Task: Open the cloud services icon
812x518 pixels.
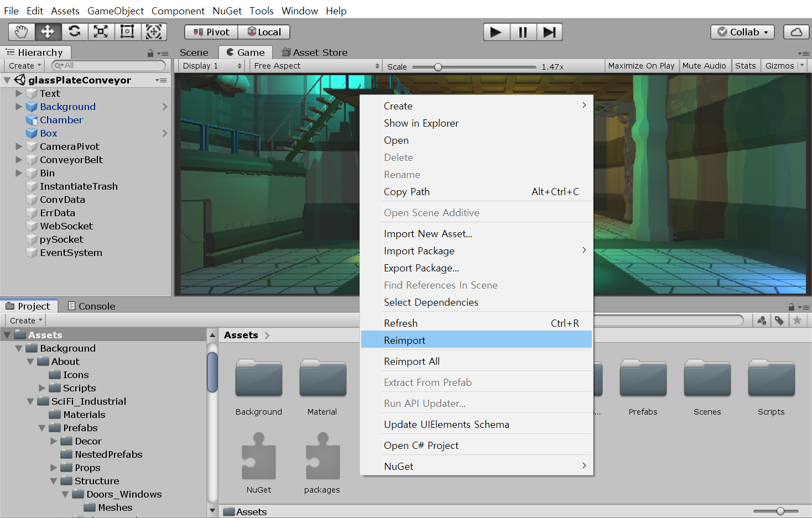Action: pos(796,32)
